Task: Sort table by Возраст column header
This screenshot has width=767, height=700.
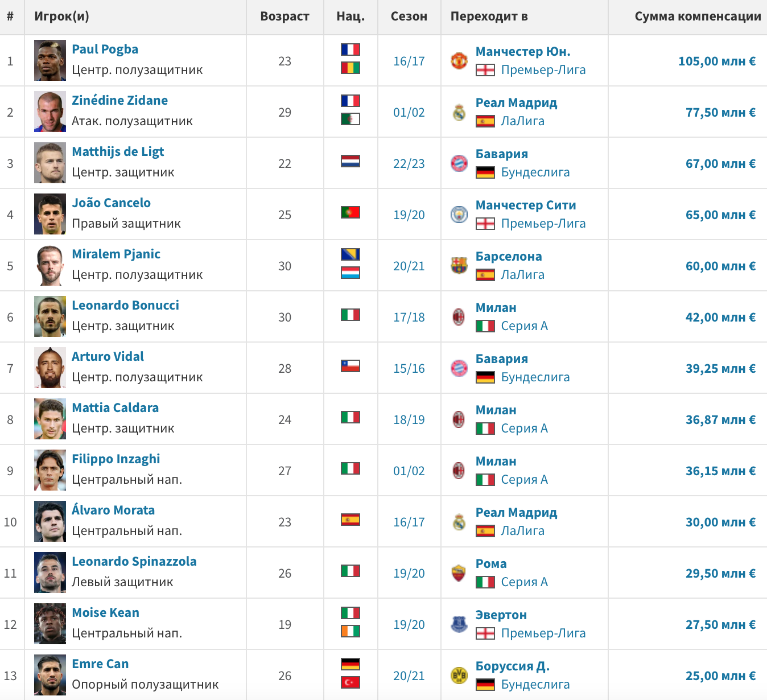Action: coord(284,17)
